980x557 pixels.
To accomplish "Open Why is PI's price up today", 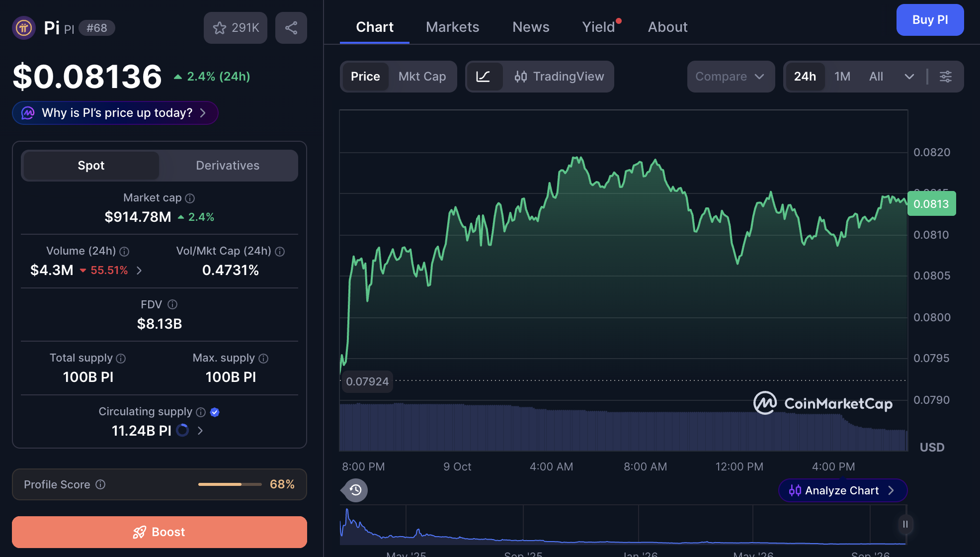I will coord(115,113).
